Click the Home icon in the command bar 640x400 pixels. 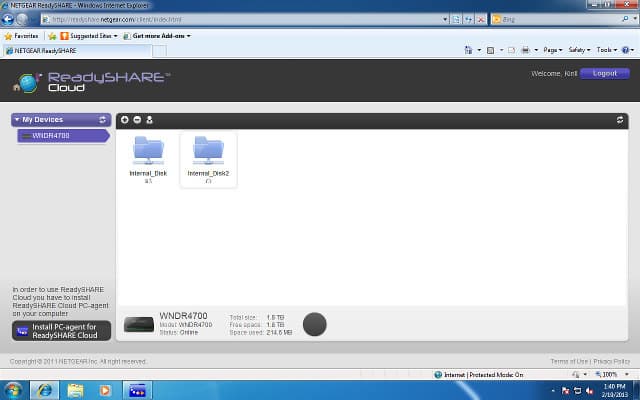tap(468, 50)
